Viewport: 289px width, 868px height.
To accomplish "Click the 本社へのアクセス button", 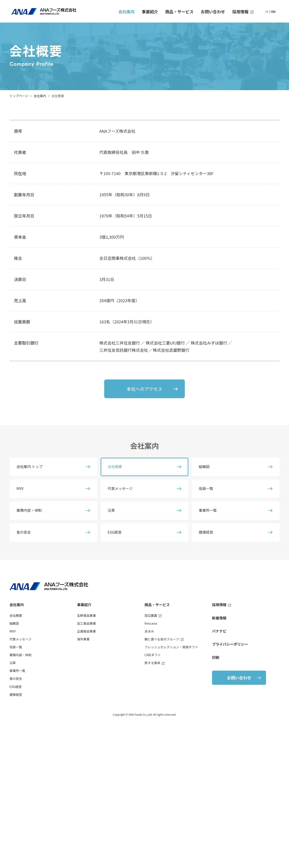I will 144,389.
